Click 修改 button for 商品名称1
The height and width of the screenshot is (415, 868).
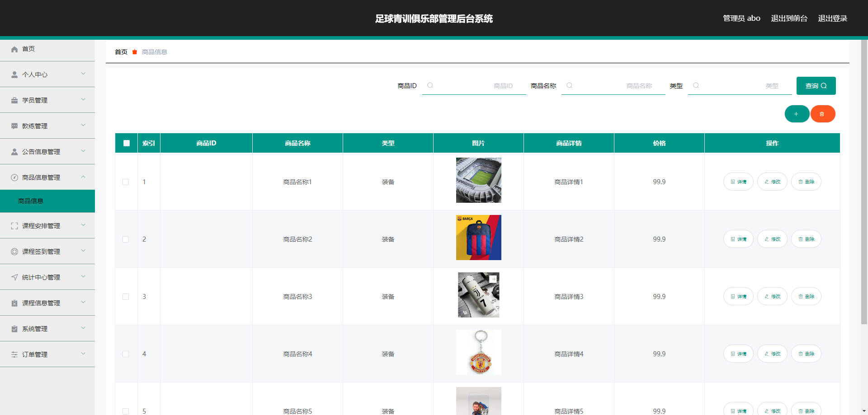click(772, 182)
